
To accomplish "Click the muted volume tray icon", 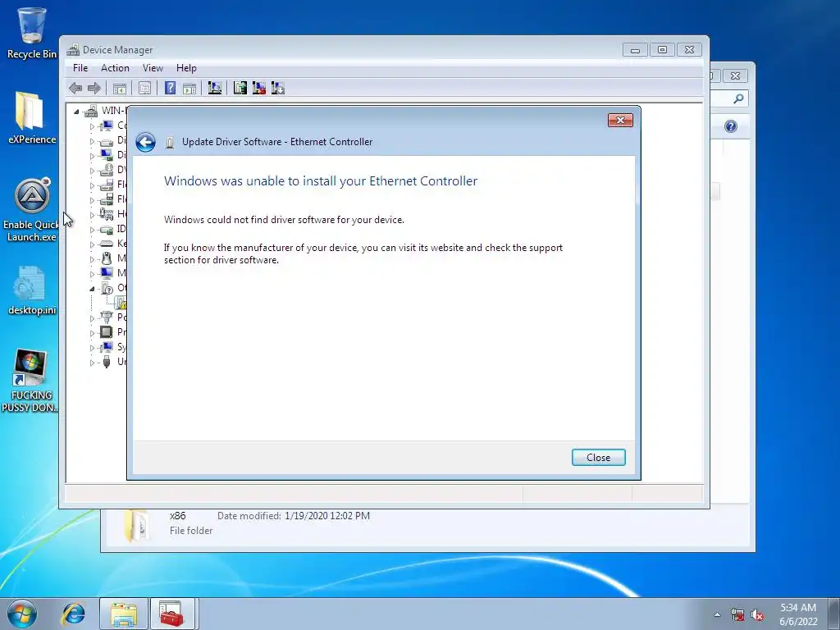I will tap(757, 615).
